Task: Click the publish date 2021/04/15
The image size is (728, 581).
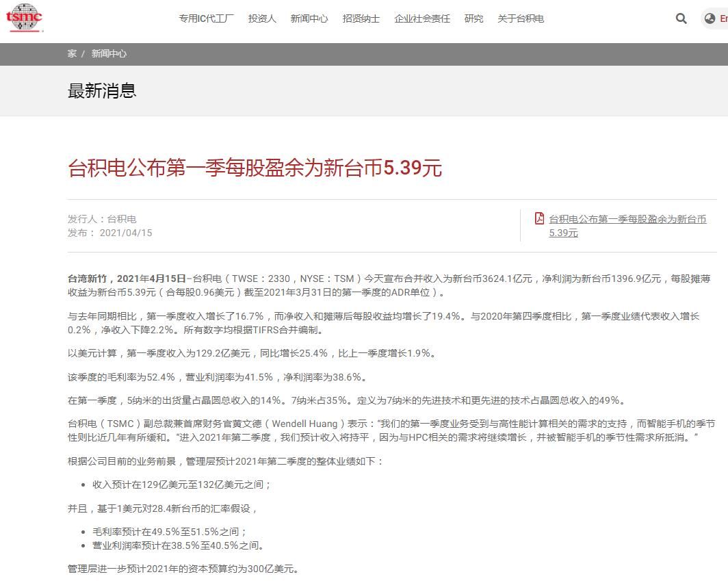Action: pyautogui.click(x=126, y=233)
